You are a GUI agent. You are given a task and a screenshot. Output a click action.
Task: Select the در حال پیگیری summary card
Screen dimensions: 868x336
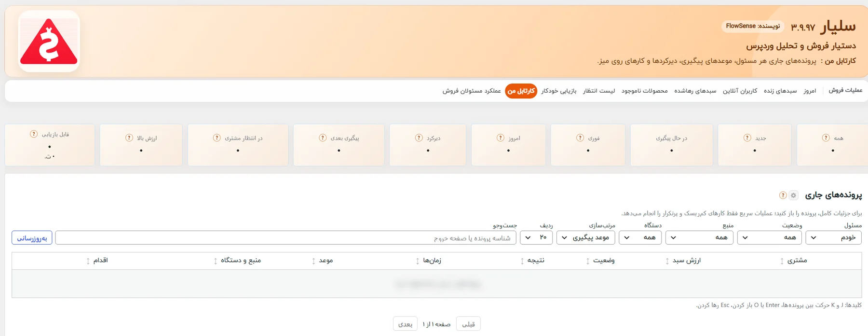click(671, 145)
